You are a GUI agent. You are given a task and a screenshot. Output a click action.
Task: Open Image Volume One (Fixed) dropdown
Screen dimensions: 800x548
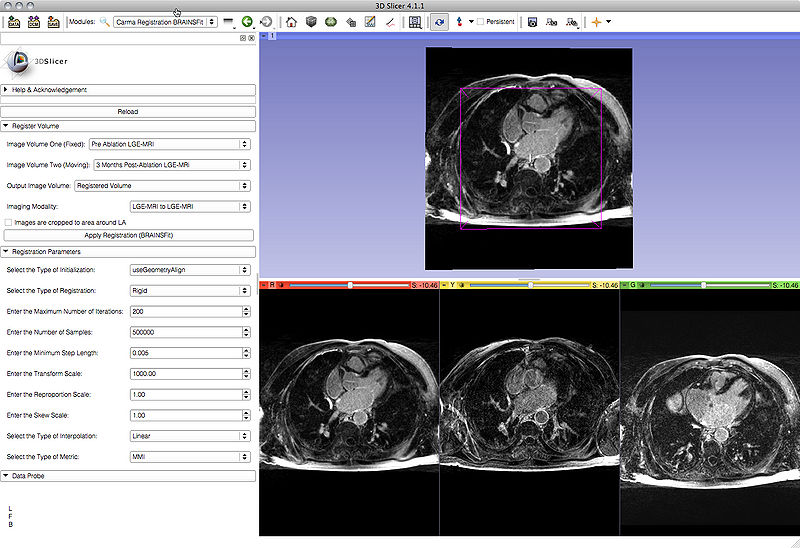point(169,144)
